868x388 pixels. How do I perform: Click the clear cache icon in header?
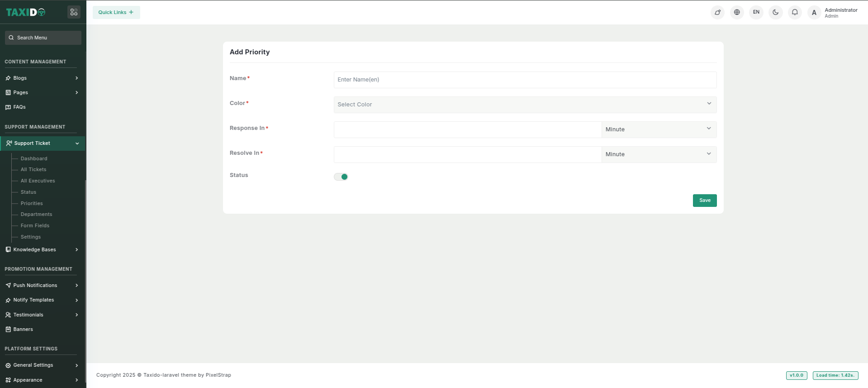717,12
